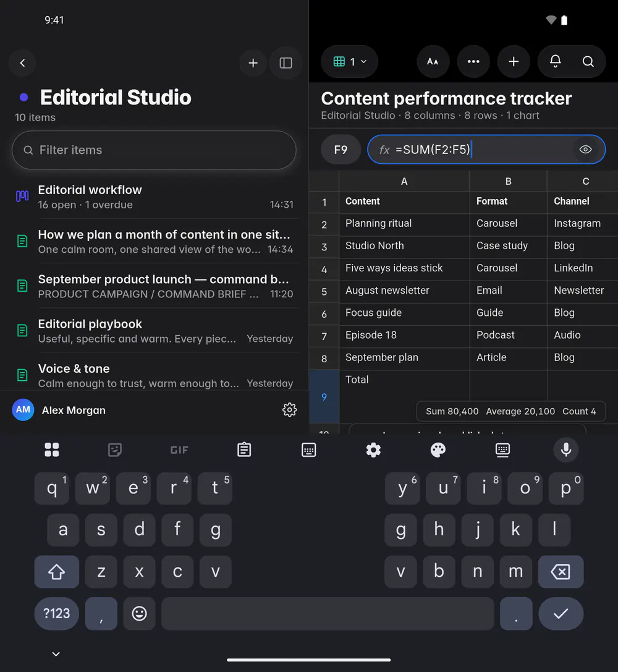Open September product launch command brief
Viewport: 618px width, 672px height.
tap(154, 286)
